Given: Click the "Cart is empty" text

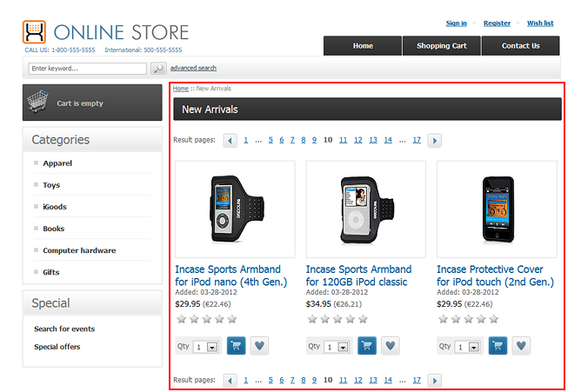Looking at the screenshot, I should tap(80, 103).
